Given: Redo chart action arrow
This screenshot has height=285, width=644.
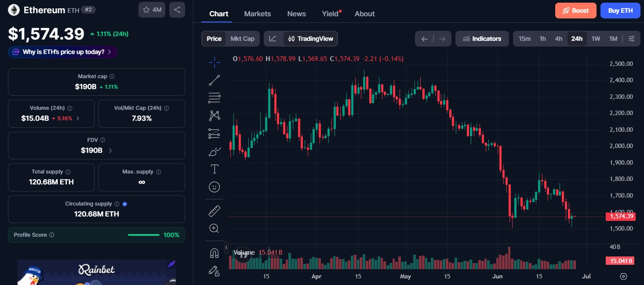Looking at the screenshot, I should [x=442, y=39].
